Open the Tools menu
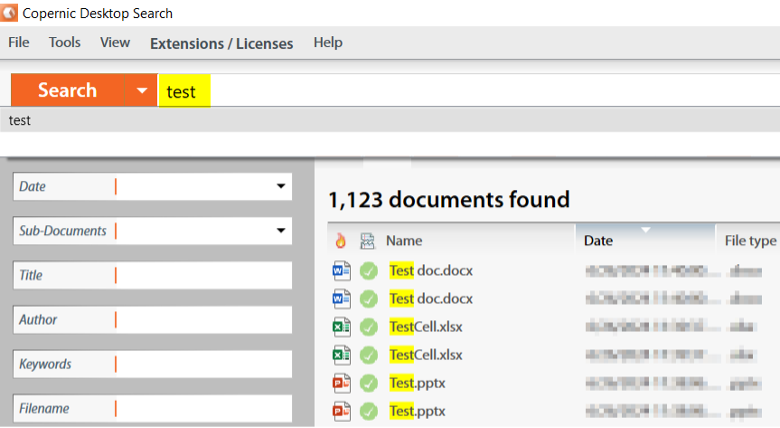780x428 pixels. point(65,42)
